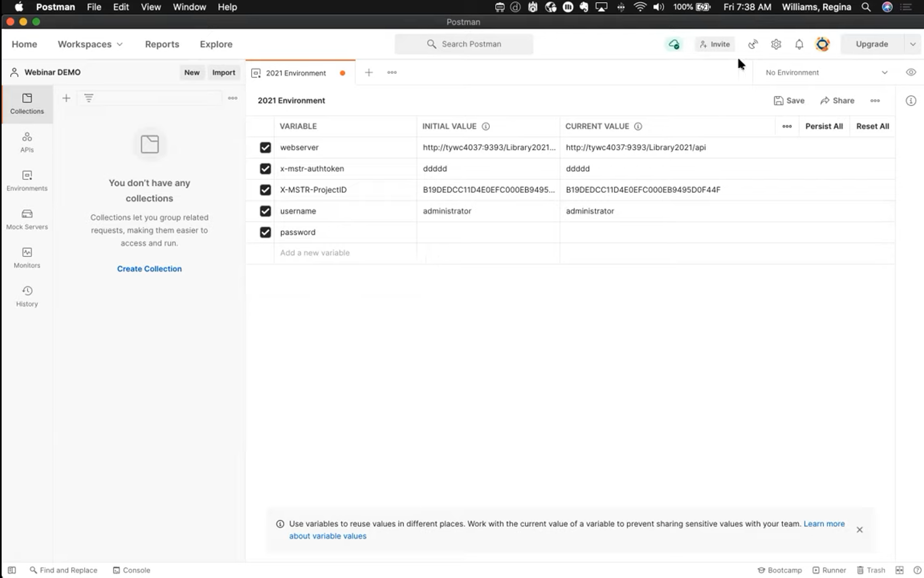Viewport: 924px width, 578px height.
Task: Open the Explore tab
Action: 216,44
